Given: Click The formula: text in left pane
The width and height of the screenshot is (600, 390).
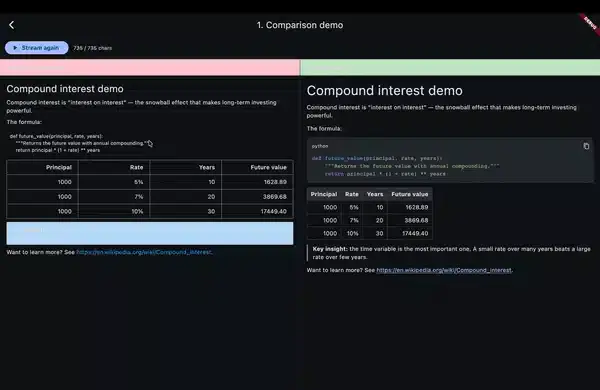Looking at the screenshot, I should (x=24, y=122).
